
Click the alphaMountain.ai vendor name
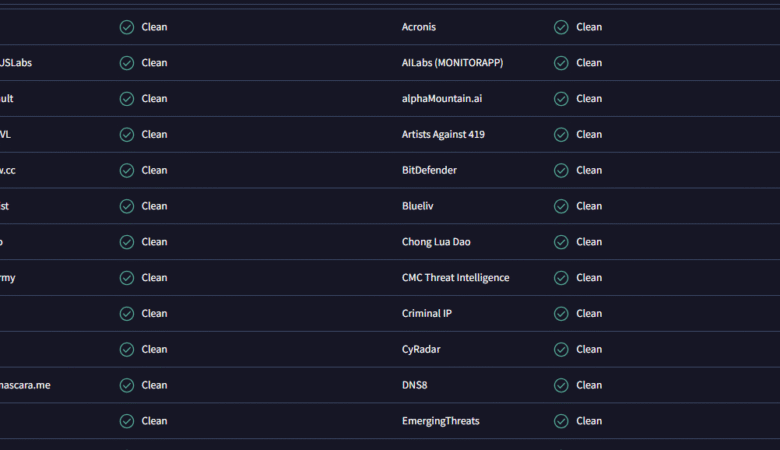pyautogui.click(x=442, y=99)
